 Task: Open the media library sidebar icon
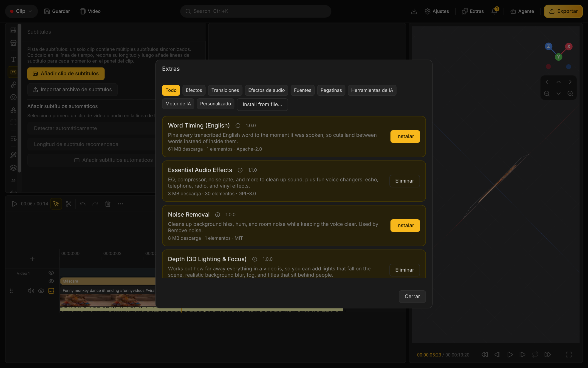(13, 30)
